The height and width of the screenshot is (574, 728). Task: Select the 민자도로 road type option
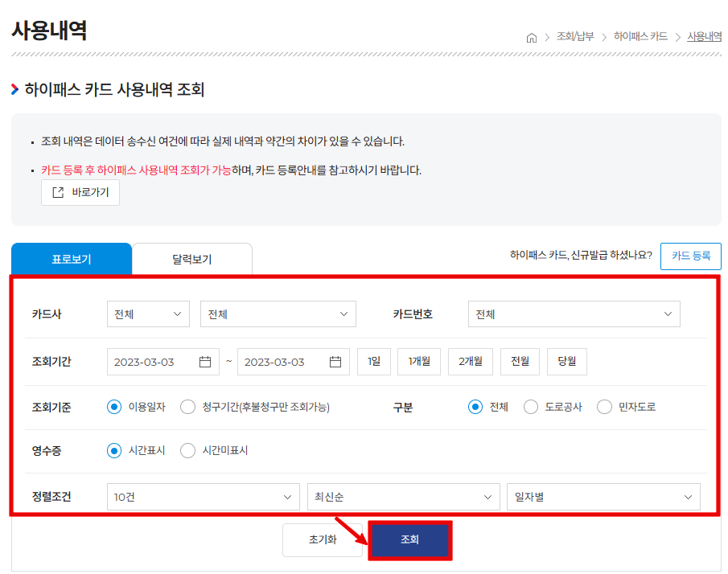pos(603,407)
